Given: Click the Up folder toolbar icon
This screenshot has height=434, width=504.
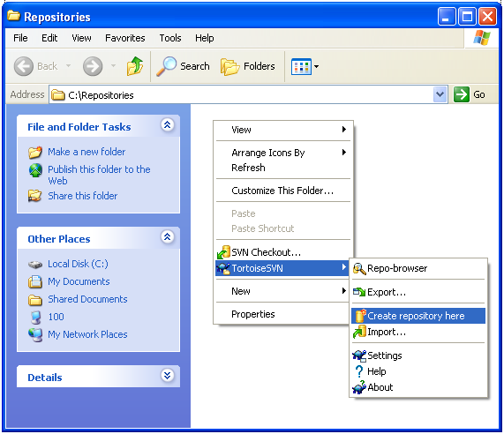Looking at the screenshot, I should [x=135, y=66].
